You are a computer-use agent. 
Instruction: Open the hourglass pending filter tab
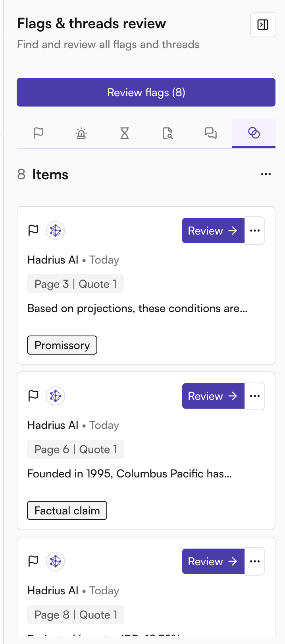pyautogui.click(x=125, y=133)
